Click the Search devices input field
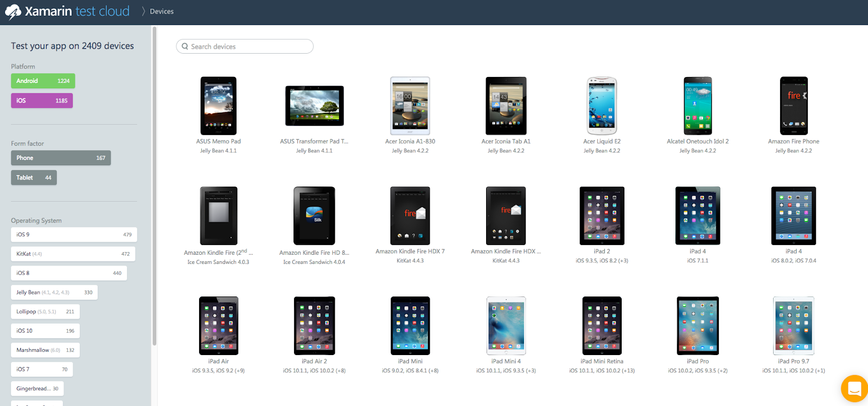 pyautogui.click(x=245, y=47)
